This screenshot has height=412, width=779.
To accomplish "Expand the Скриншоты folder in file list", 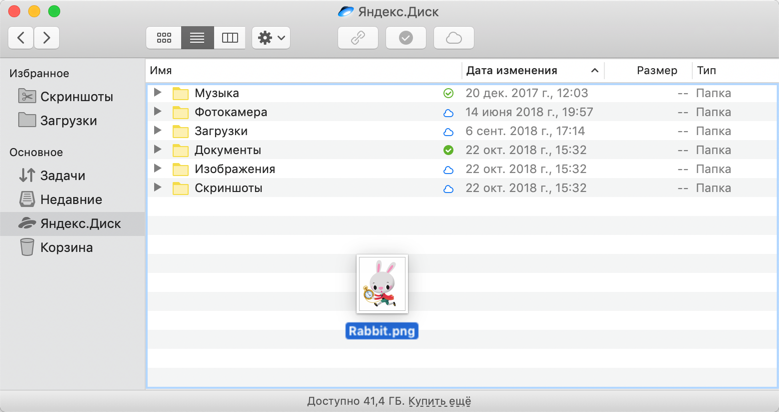I will pyautogui.click(x=158, y=188).
